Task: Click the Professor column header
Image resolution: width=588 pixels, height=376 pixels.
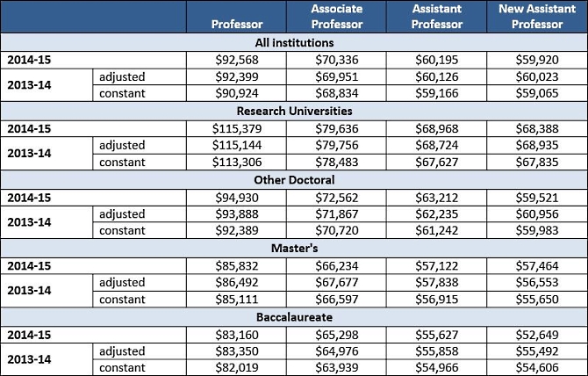Action: [x=237, y=25]
